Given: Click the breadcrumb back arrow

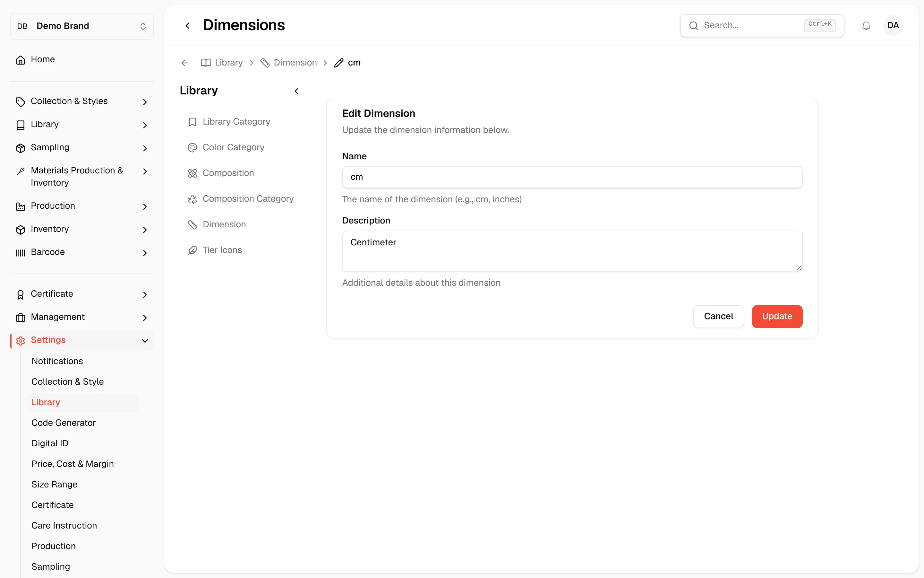Looking at the screenshot, I should 185,63.
